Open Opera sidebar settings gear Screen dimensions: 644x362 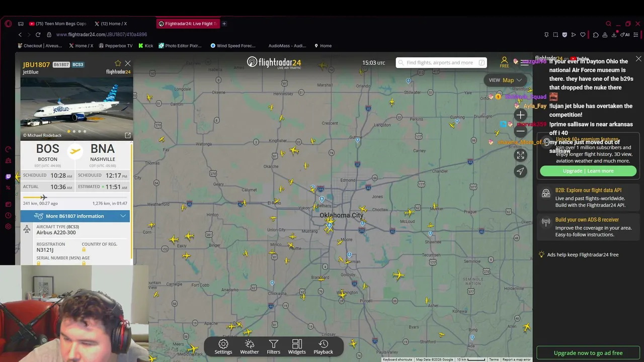tap(8, 227)
